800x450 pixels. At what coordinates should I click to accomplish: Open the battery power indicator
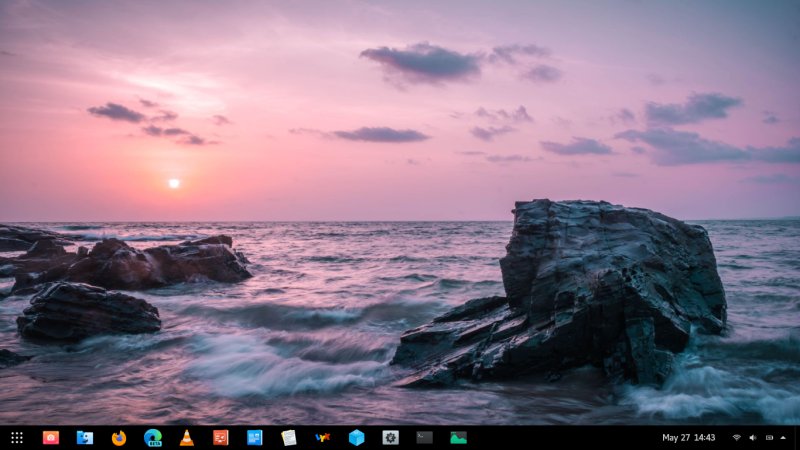tap(769, 438)
